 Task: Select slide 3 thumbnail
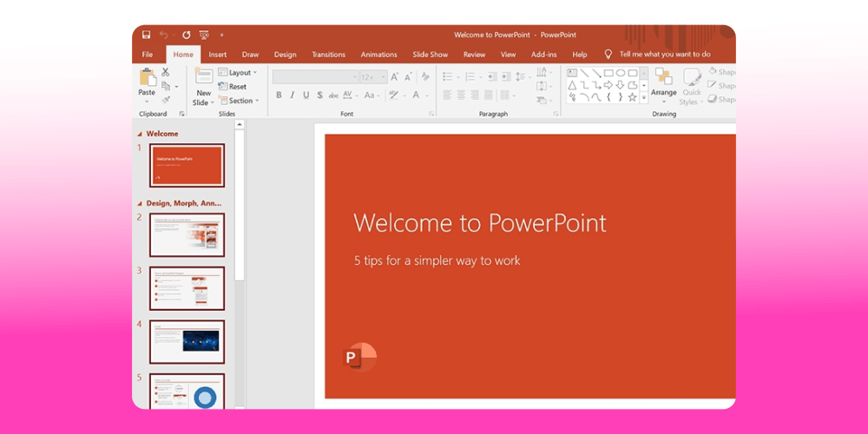187,288
